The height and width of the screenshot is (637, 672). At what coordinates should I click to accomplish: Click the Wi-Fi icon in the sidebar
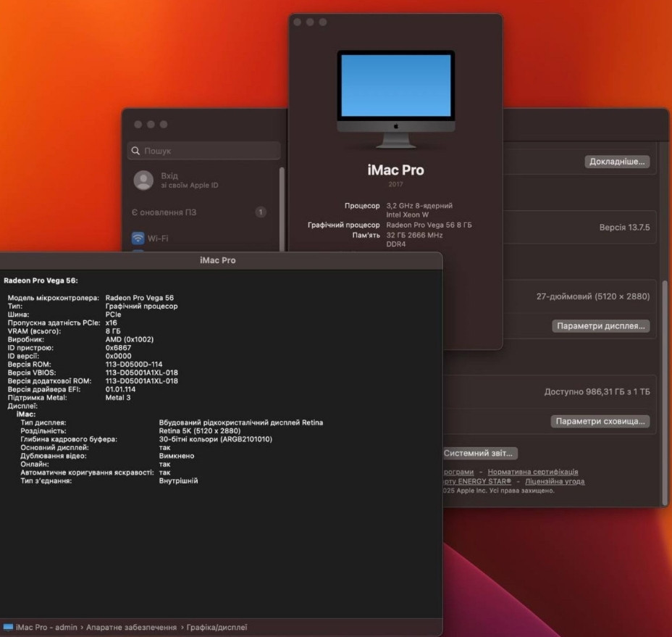(138, 238)
